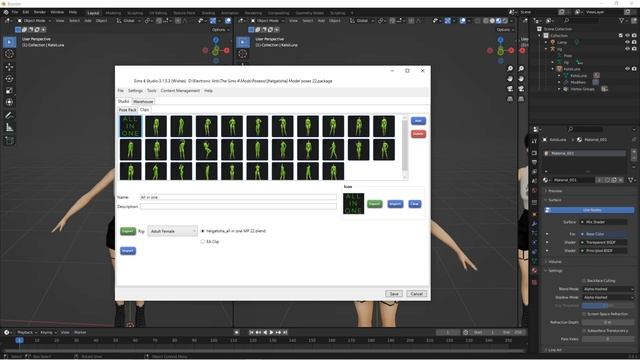The width and height of the screenshot is (640, 360).
Task: Open Modifier properties wrench tab in Blender
Action: (534, 224)
